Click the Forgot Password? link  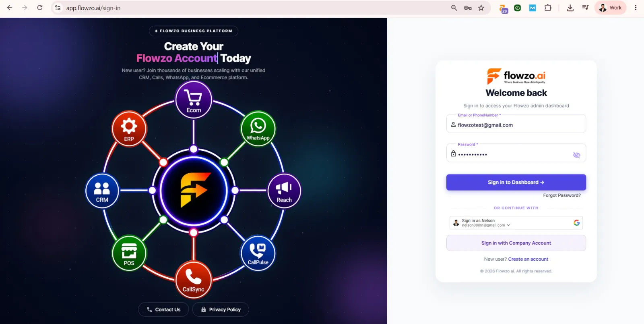tap(562, 195)
